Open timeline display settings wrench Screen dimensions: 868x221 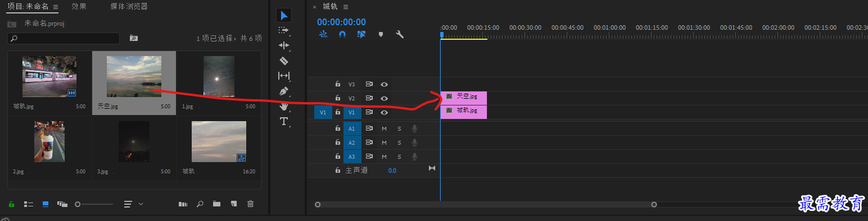[400, 34]
